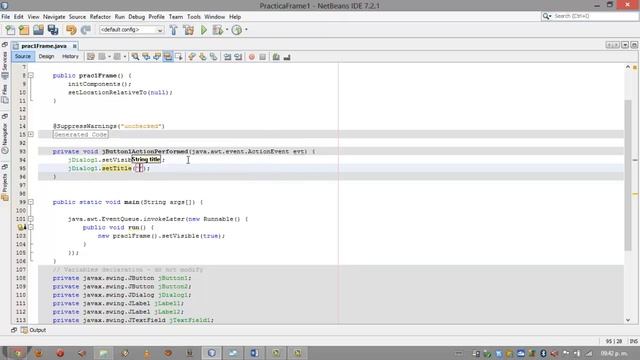Close the prac1Frame.java tab
This screenshot has height=360, width=640.
pyautogui.click(x=74, y=46)
